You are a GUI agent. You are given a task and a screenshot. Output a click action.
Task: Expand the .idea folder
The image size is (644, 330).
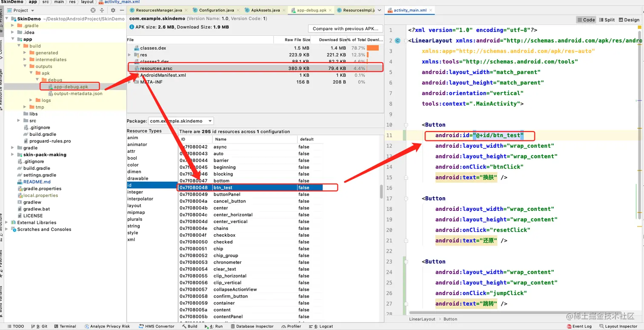(x=13, y=32)
